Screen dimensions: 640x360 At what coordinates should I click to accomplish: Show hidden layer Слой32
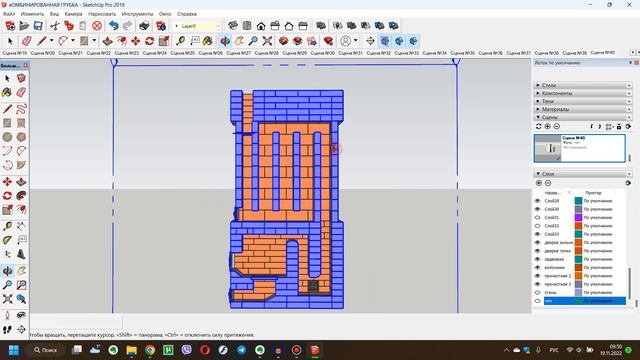pos(538,226)
